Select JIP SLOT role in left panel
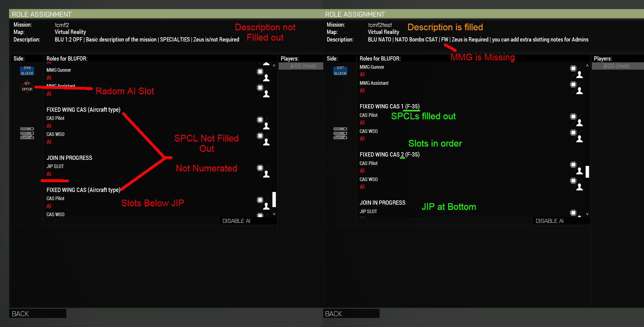 tap(55, 167)
